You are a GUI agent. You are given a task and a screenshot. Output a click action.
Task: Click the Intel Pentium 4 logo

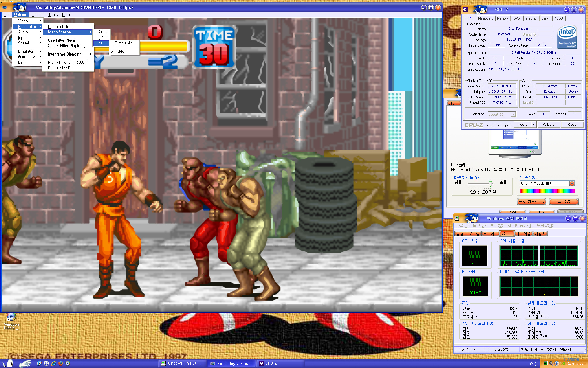coord(567,37)
